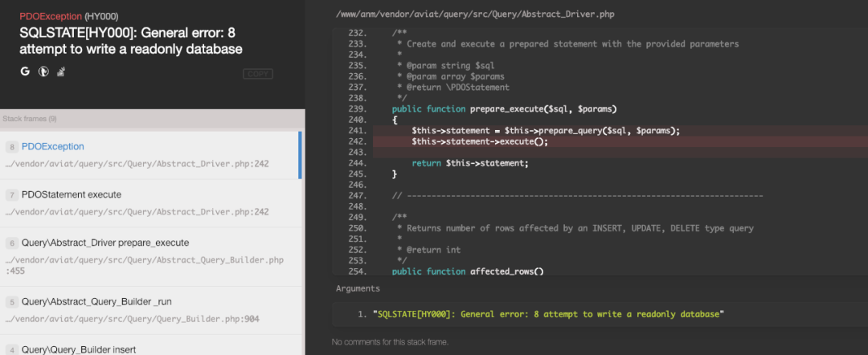
Task: Click highlighted code line 242 execute()
Action: (x=479, y=141)
